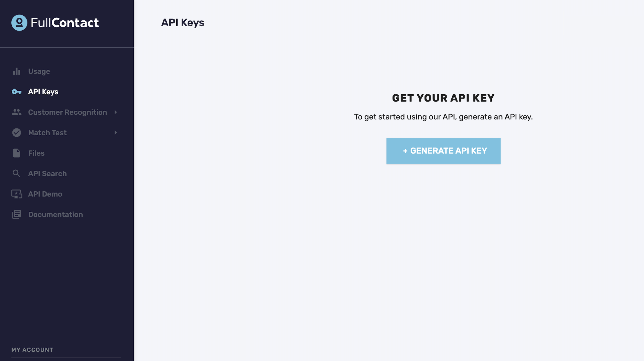This screenshot has width=644, height=361.
Task: Click the Generate API Key button
Action: pos(443,150)
